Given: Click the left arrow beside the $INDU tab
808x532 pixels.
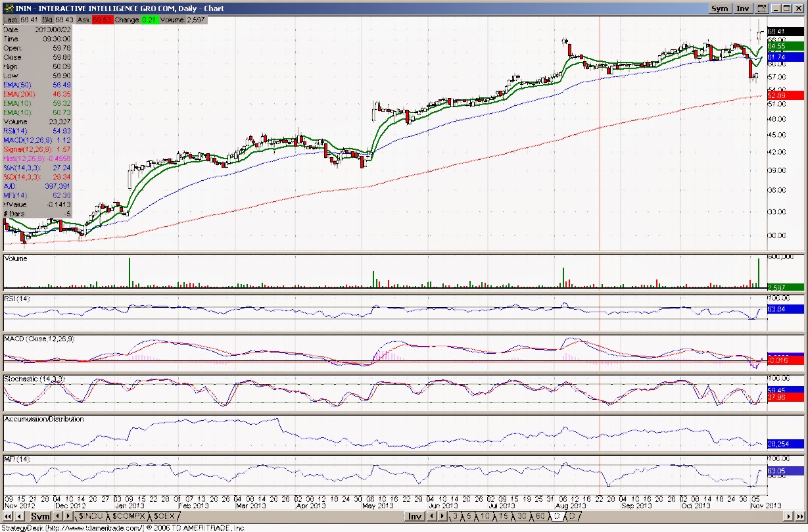Looking at the screenshot, I should coord(57,517).
